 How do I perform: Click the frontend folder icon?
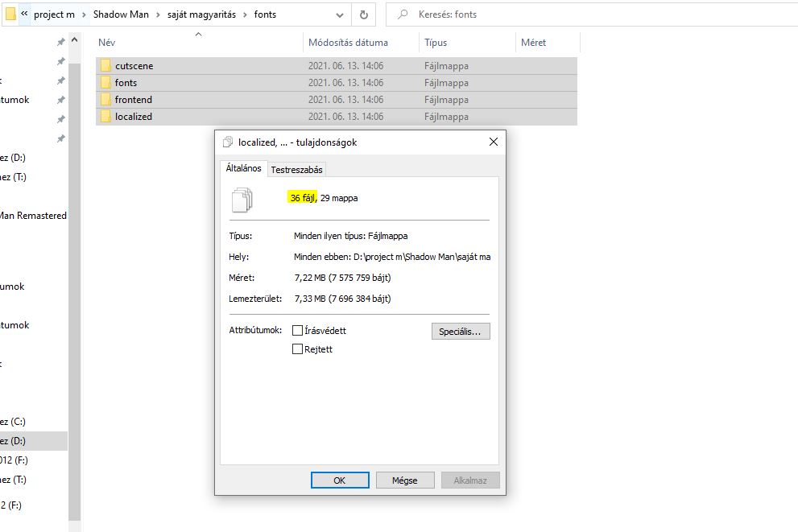[x=105, y=100]
